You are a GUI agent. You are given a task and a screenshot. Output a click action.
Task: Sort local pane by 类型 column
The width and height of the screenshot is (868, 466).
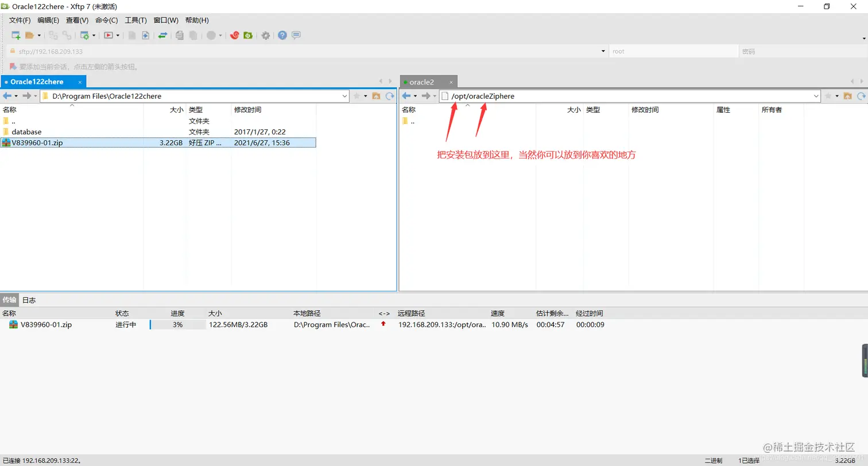pos(208,110)
